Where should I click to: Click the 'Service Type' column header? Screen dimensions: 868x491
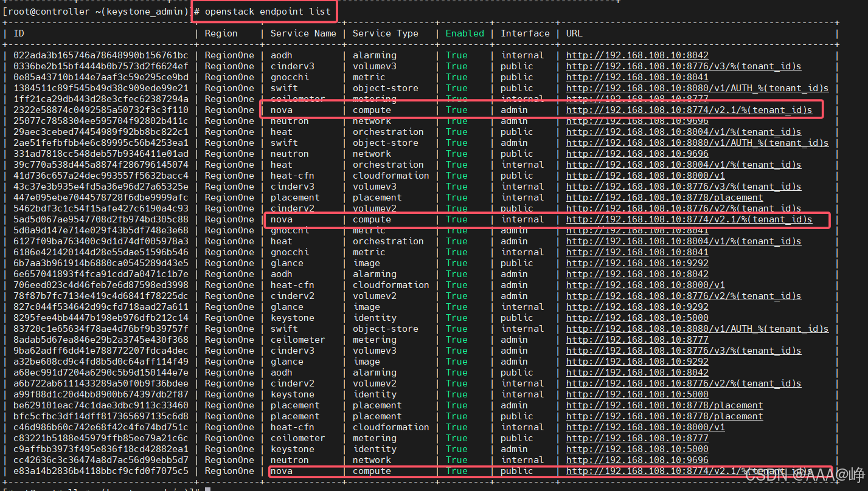(x=386, y=33)
